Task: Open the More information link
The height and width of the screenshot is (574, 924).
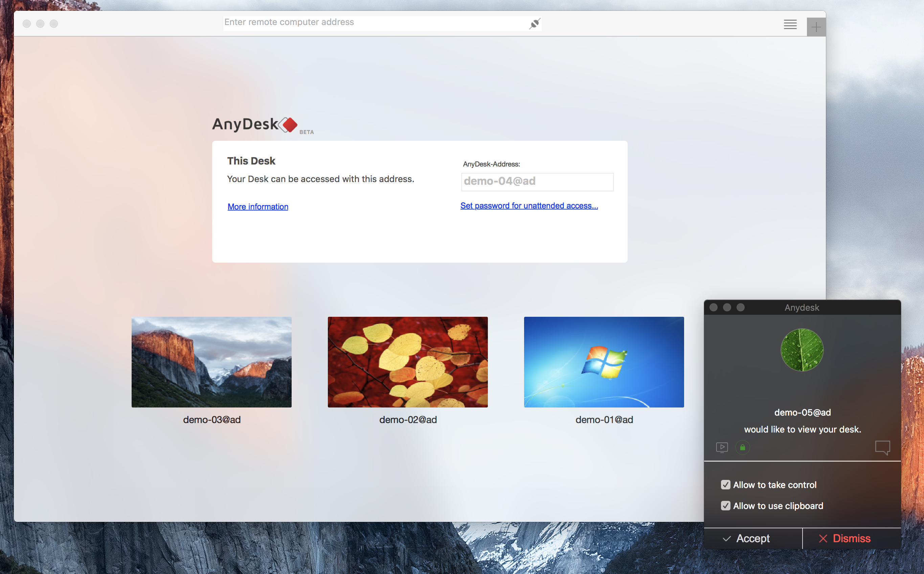Action: click(x=258, y=206)
